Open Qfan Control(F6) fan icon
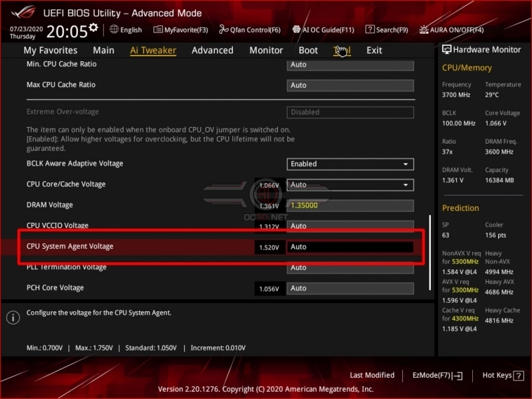This screenshot has height=399, width=532. tap(223, 29)
